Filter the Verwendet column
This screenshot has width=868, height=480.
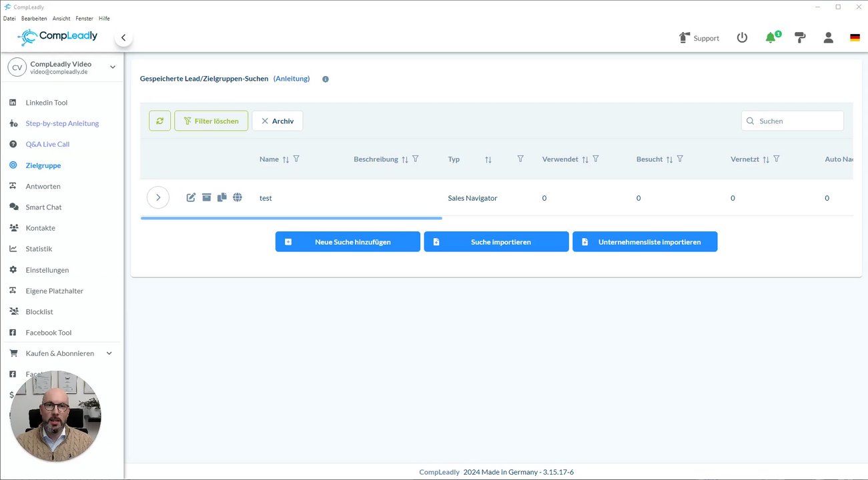596,159
